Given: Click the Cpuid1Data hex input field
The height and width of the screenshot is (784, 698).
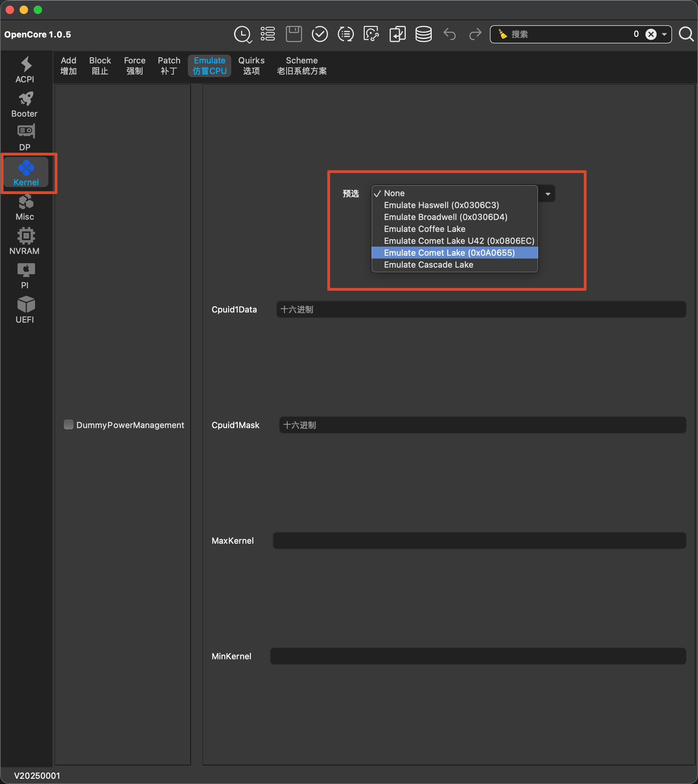Looking at the screenshot, I should coord(481,309).
